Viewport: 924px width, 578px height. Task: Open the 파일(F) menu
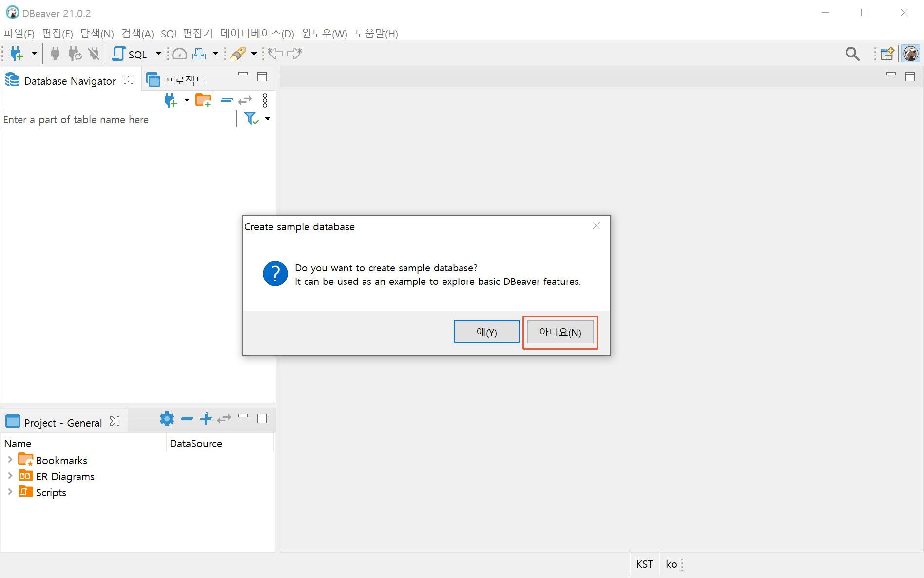[19, 34]
